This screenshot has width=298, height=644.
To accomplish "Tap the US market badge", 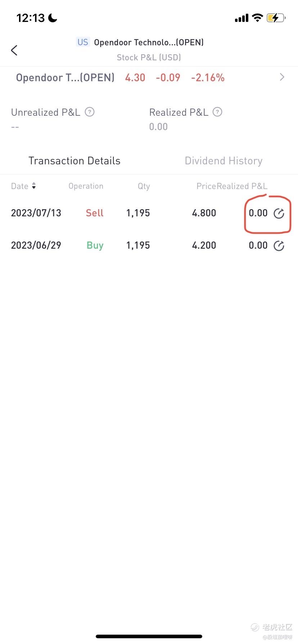I will (x=83, y=42).
